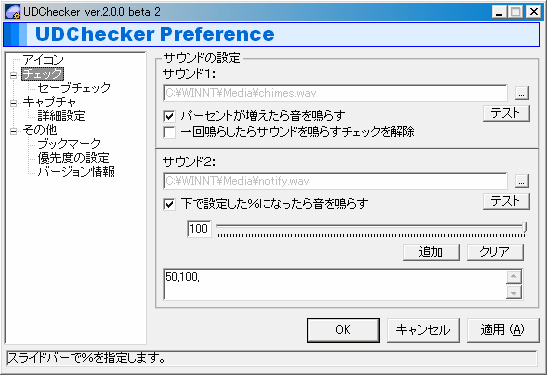
Task: Collapse the その他 tree node
Action: 13,131
